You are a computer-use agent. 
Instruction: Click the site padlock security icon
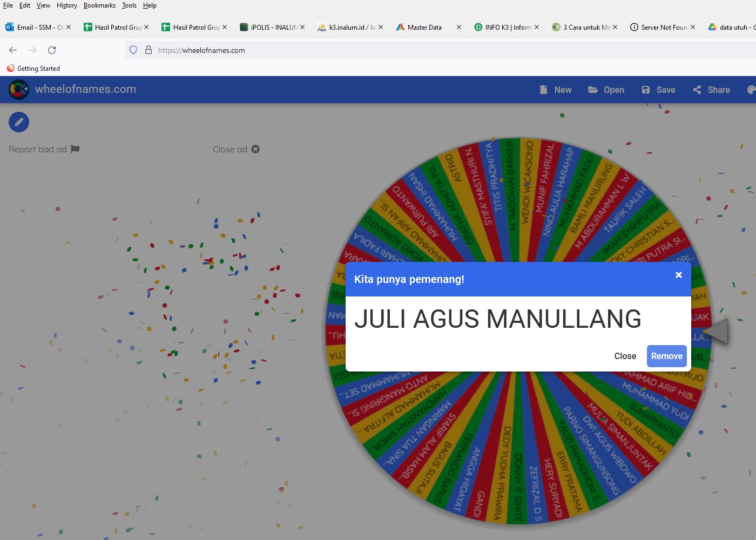pos(148,50)
